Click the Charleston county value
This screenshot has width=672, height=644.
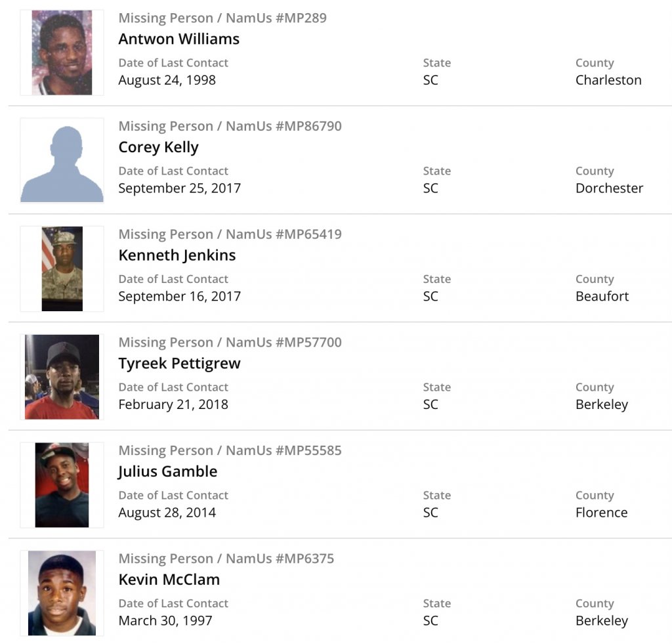click(608, 80)
